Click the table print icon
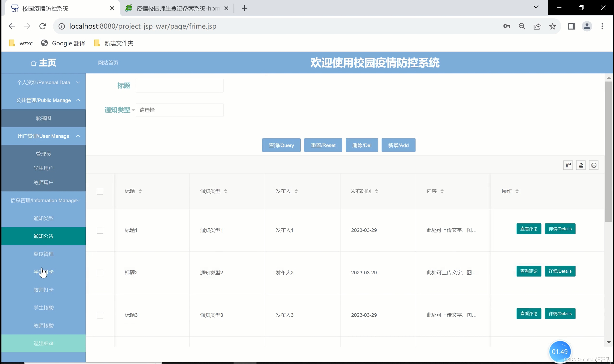Viewport: 614px width, 364px height. tap(594, 165)
